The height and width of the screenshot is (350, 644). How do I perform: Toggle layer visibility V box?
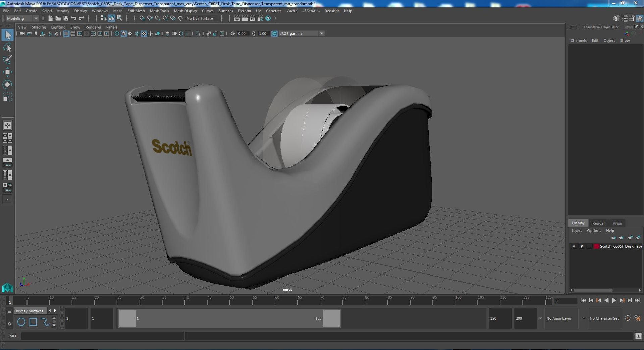[574, 246]
